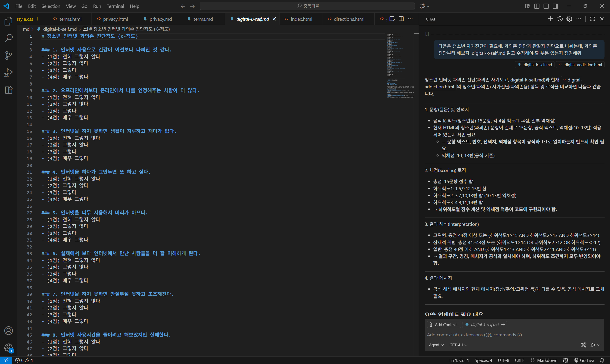The height and width of the screenshot is (364, 610).
Task: Toggle the secondary sidebar layout button
Action: (555, 6)
